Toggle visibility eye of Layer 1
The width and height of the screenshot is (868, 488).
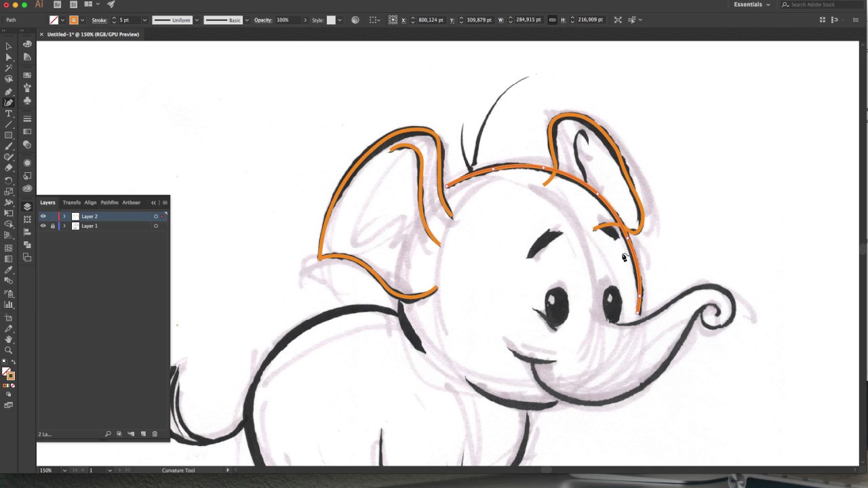pos(43,226)
